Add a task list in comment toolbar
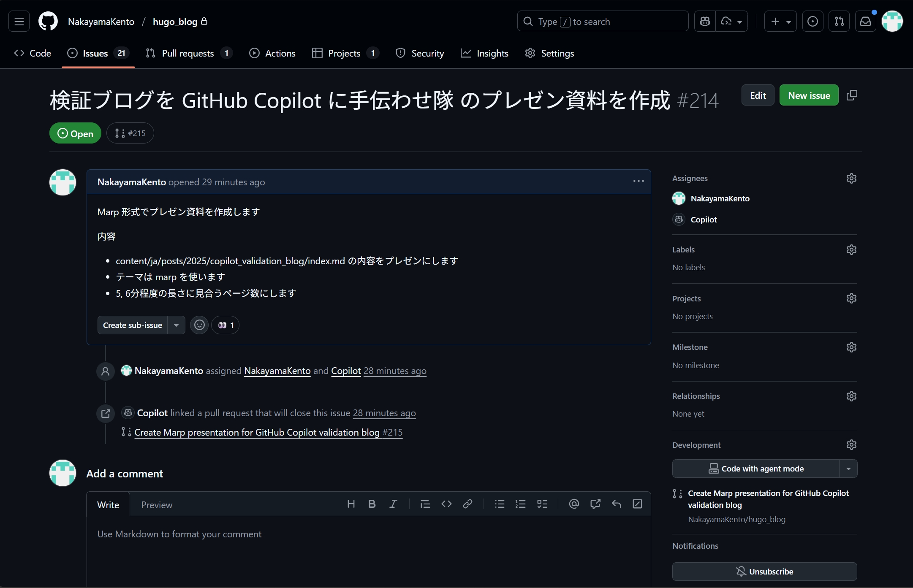Image resolution: width=913 pixels, height=588 pixels. [x=542, y=504]
